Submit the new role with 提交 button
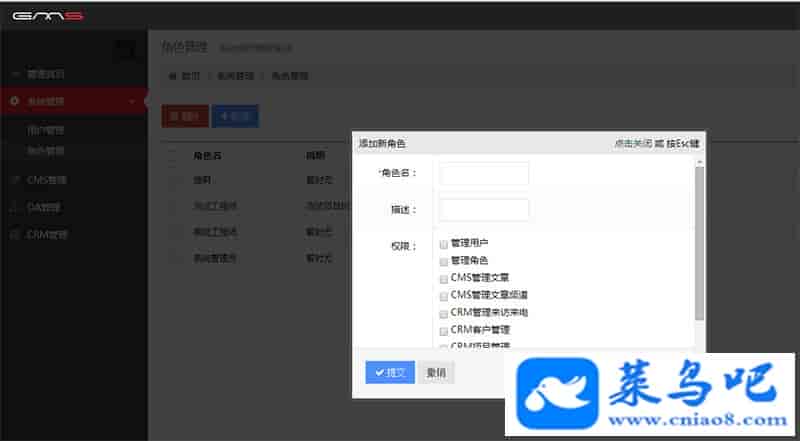The image size is (800, 441). [x=389, y=372]
